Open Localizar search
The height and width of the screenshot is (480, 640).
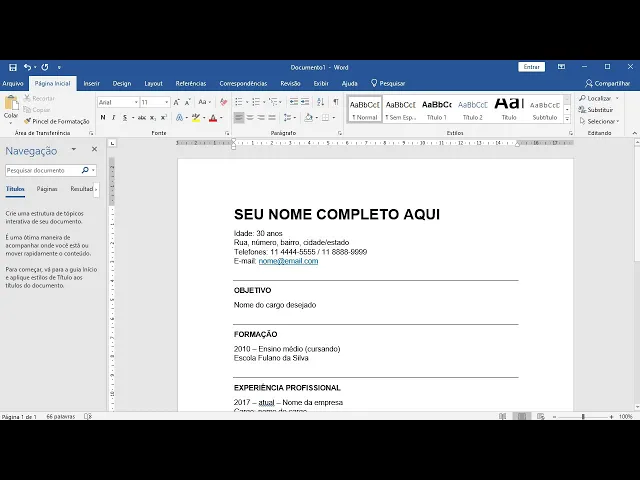596,98
